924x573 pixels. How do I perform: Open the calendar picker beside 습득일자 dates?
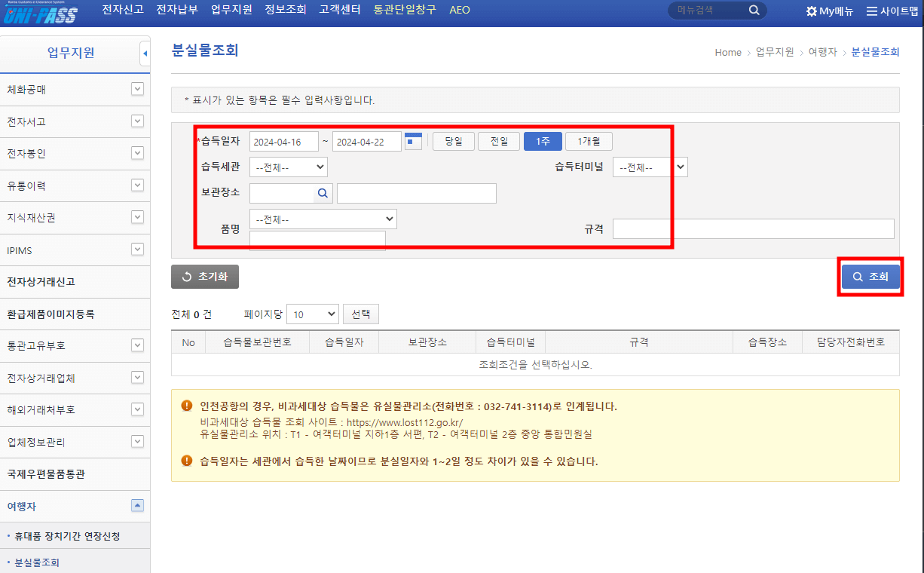click(x=413, y=140)
